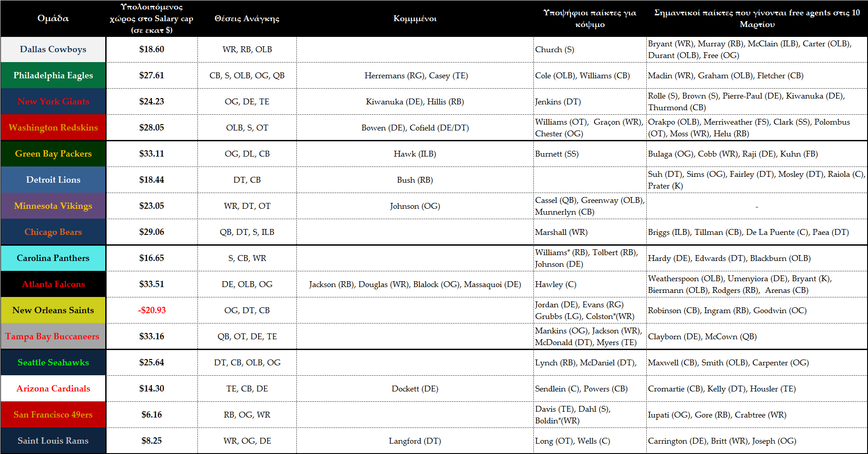The height and width of the screenshot is (454, 868).
Task: Click the Philadelphia Eagles green cell
Action: (53, 76)
